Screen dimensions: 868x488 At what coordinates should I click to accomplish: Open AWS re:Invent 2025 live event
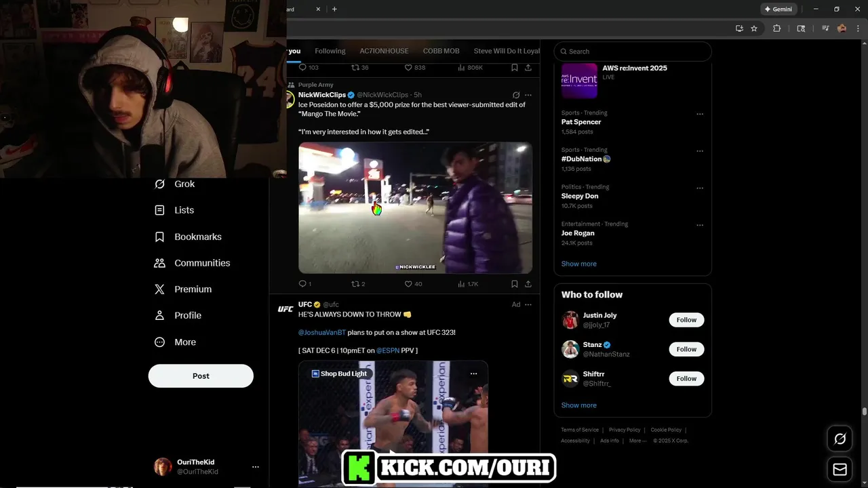click(x=633, y=80)
